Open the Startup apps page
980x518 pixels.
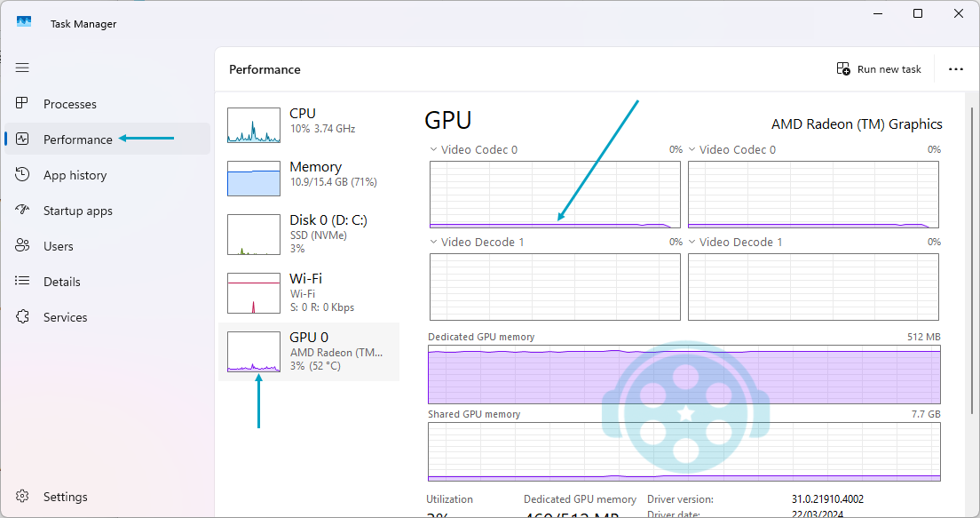(107, 211)
